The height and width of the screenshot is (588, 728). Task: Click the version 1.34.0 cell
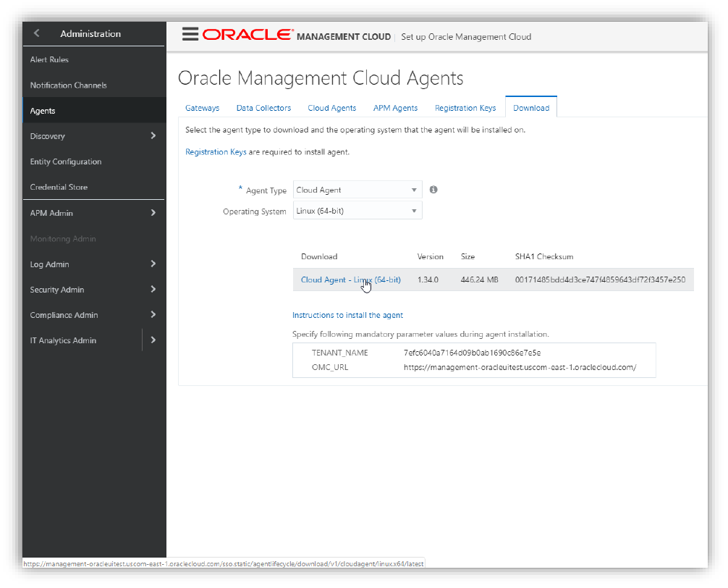428,280
